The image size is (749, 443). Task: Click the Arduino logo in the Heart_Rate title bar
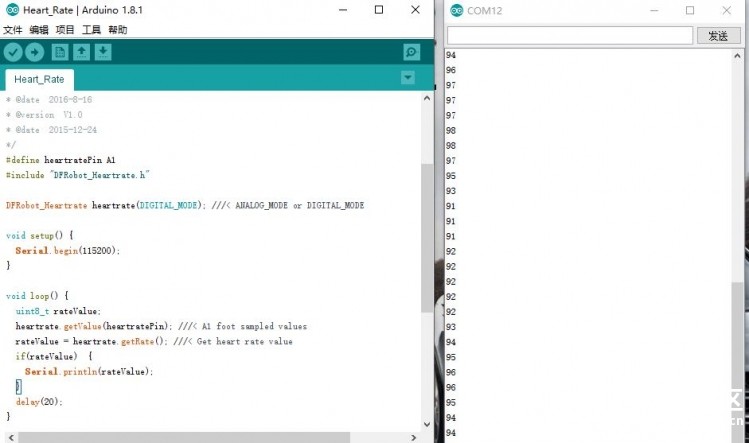coord(12,10)
